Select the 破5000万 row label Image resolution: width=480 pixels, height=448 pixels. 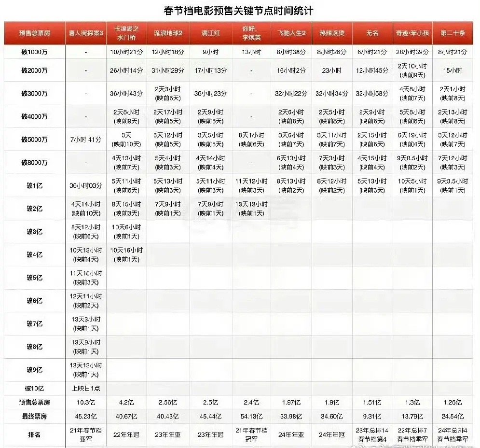34,140
